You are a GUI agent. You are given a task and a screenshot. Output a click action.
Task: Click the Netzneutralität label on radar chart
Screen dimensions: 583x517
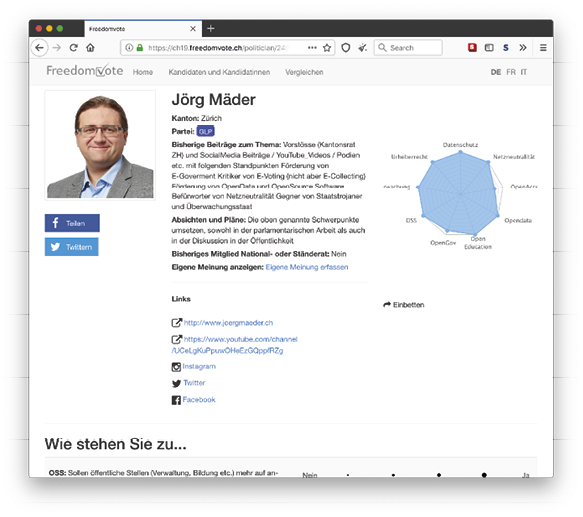click(514, 157)
